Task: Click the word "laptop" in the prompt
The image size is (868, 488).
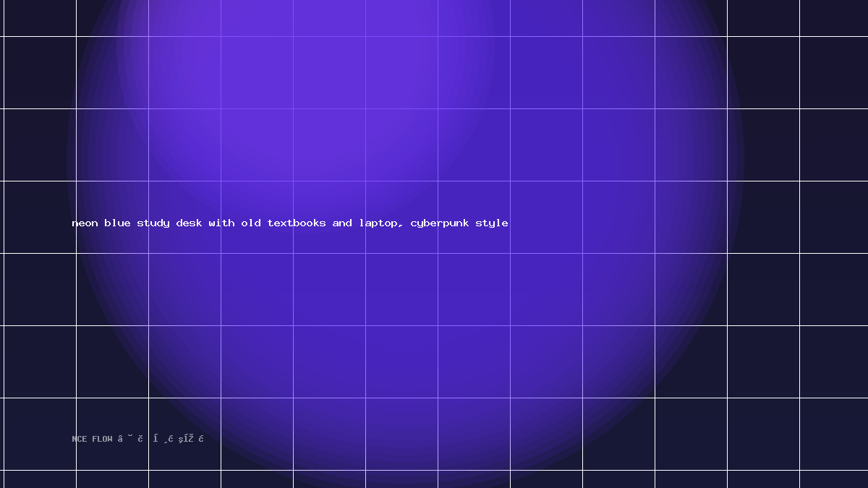Action: pyautogui.click(x=379, y=223)
